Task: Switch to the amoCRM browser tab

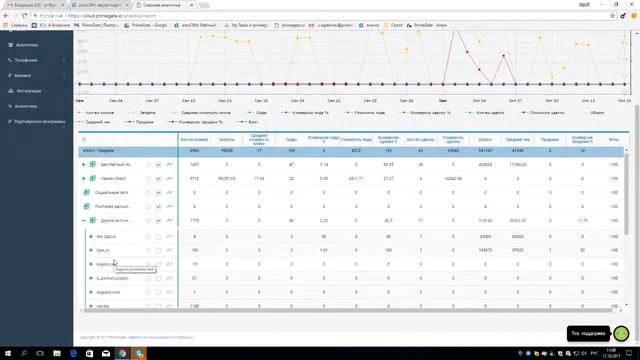Action: click(99, 5)
